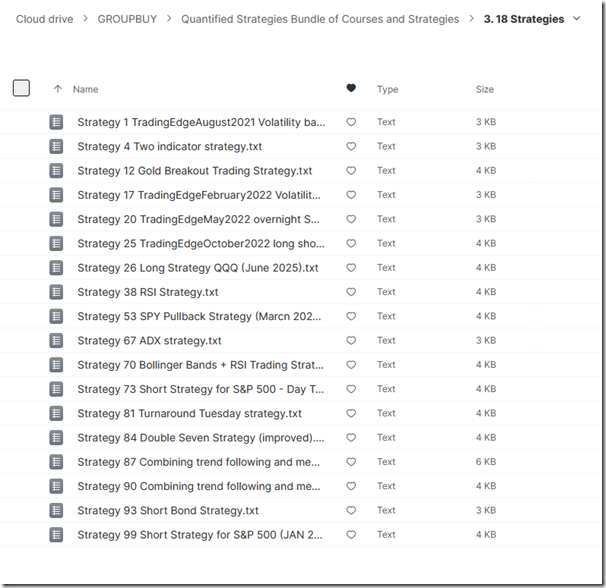Click the file icon for Strategy 26 Long Strategy QQQ
Viewport: 606px width, 588px height.
(56, 268)
